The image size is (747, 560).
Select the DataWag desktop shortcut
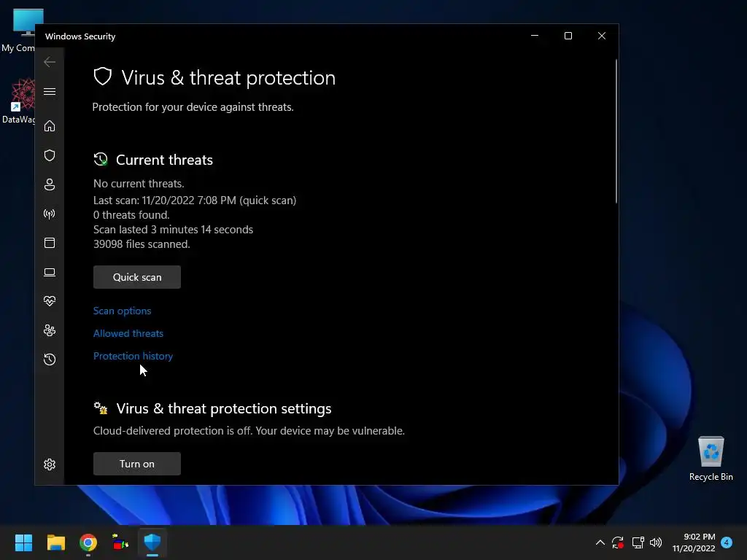coord(18,101)
